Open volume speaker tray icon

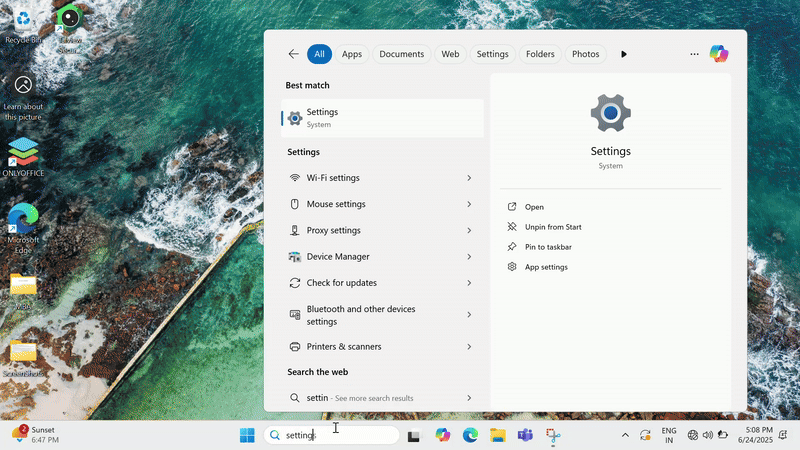point(708,435)
